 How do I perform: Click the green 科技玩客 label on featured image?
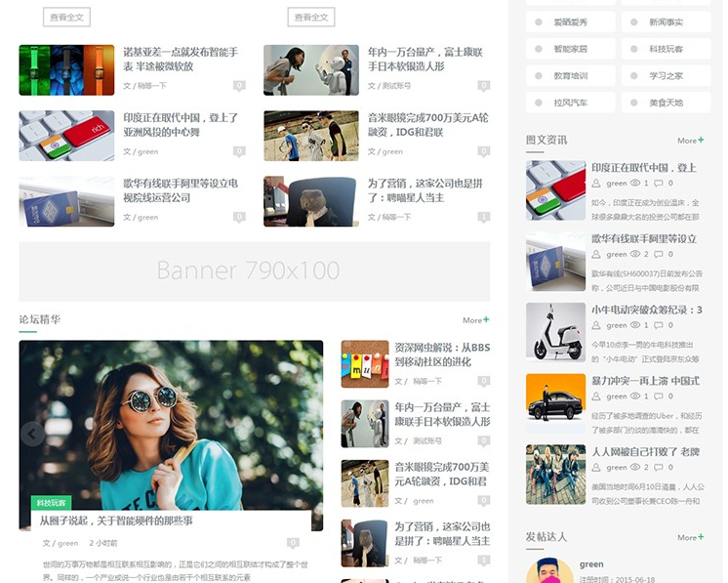(x=51, y=503)
